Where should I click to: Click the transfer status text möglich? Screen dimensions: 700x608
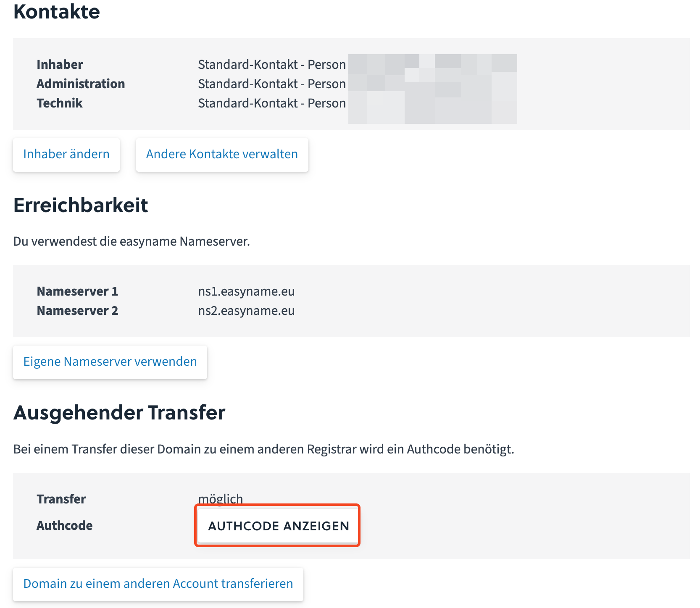[x=220, y=498]
